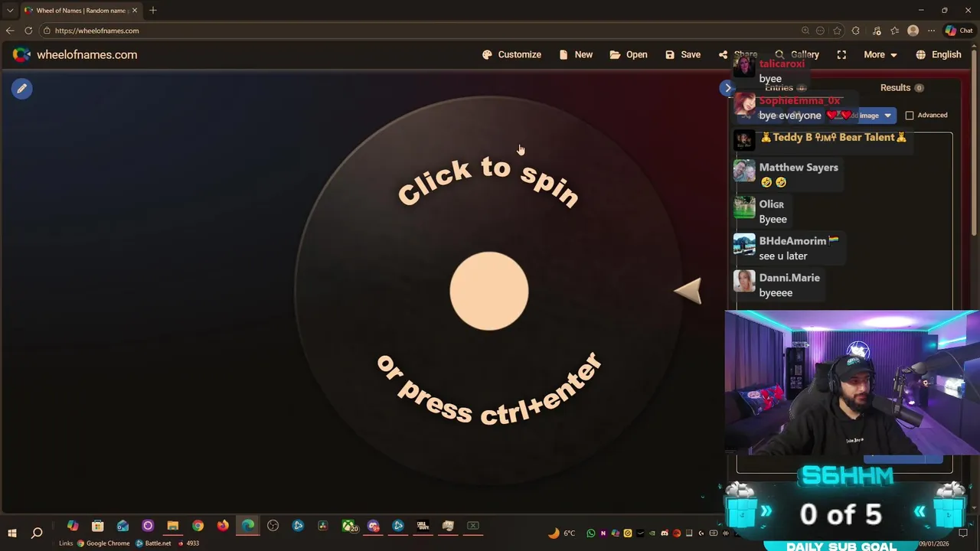Click the blue pencil edit icon
The height and width of the screenshot is (551, 980).
click(21, 88)
